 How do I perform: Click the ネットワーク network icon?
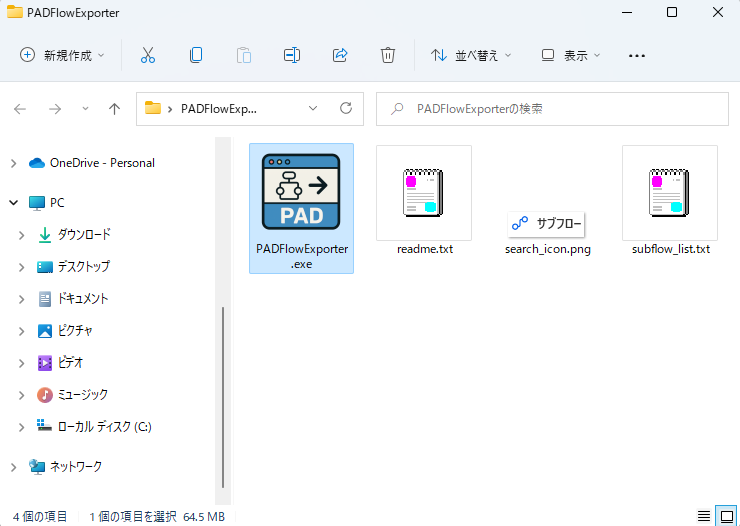(37, 467)
